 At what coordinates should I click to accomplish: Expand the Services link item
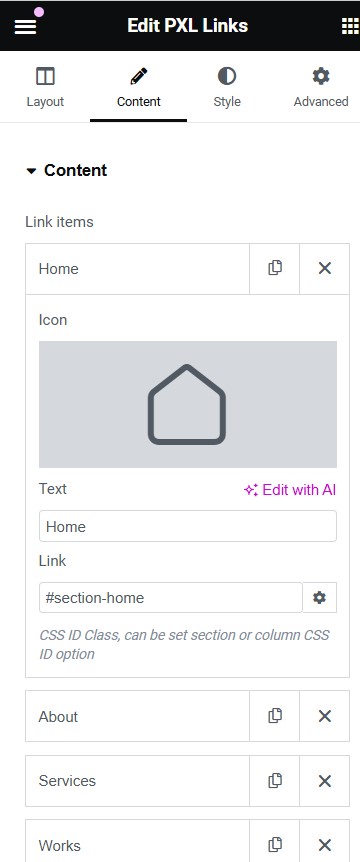click(x=137, y=781)
